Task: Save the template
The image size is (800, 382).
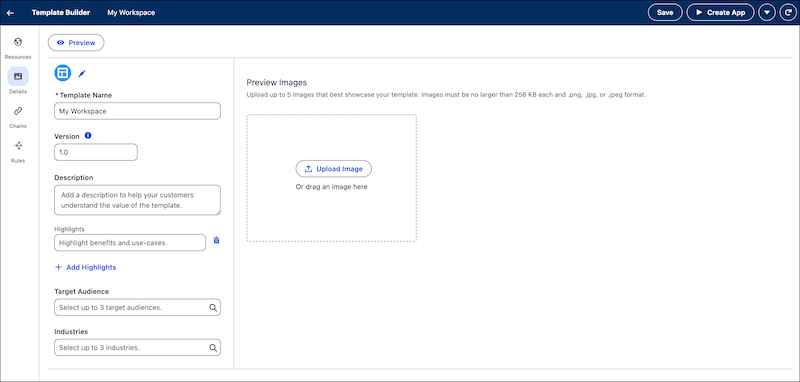Action: click(665, 13)
